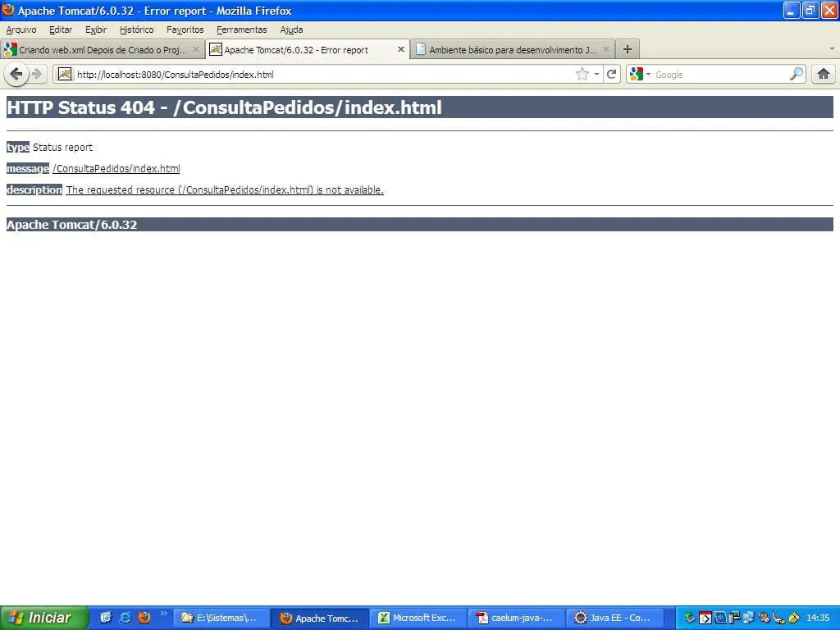This screenshot has width=840, height=630.
Task: Open the Firefox home page icon
Action: (x=824, y=74)
